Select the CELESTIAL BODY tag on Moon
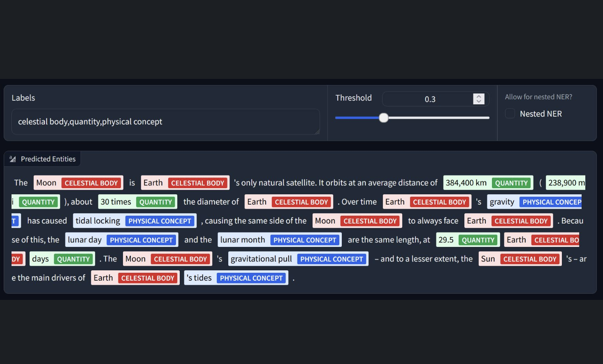 [x=91, y=182]
